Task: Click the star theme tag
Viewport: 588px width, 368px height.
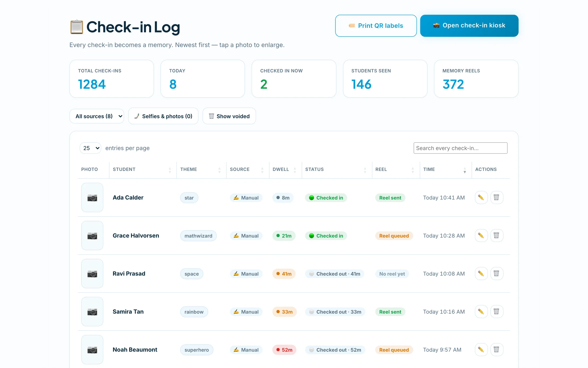Action: 189,198
